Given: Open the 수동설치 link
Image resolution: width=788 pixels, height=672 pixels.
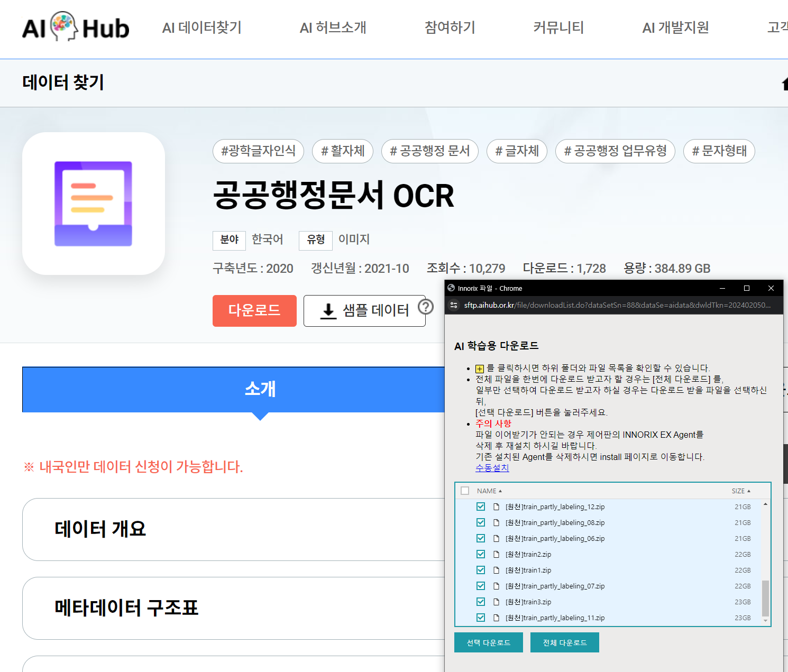Looking at the screenshot, I should coord(492,468).
